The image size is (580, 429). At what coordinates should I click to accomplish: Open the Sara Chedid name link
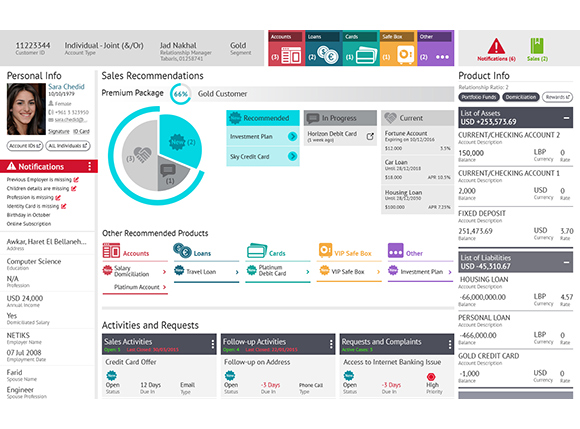click(66, 87)
